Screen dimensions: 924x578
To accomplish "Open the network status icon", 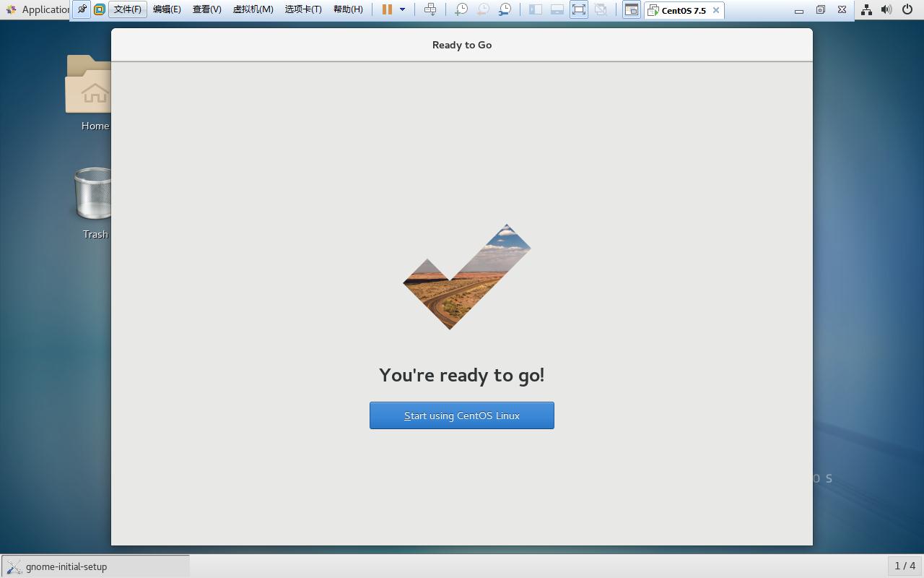I will (866, 9).
